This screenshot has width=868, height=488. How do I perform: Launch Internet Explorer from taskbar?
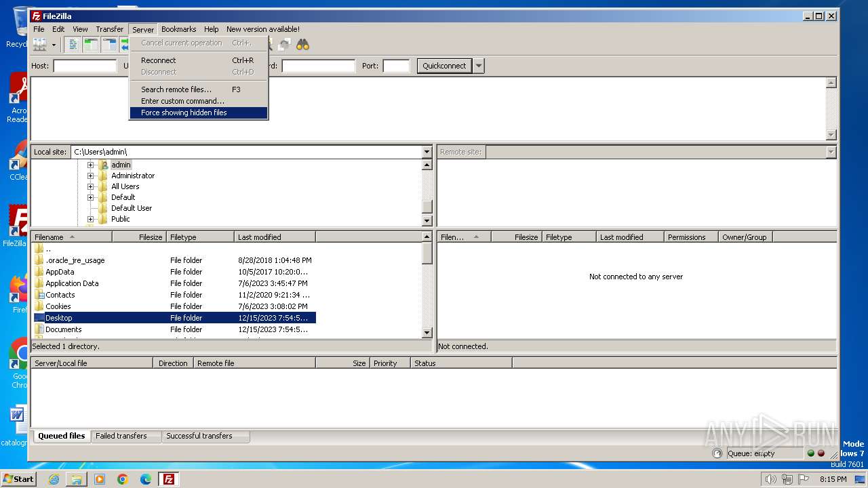pyautogui.click(x=54, y=479)
